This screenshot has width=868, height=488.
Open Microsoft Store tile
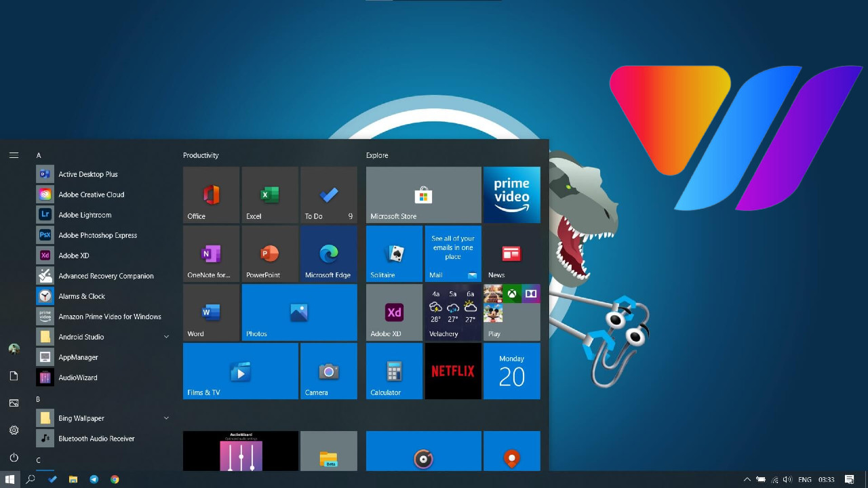click(424, 195)
